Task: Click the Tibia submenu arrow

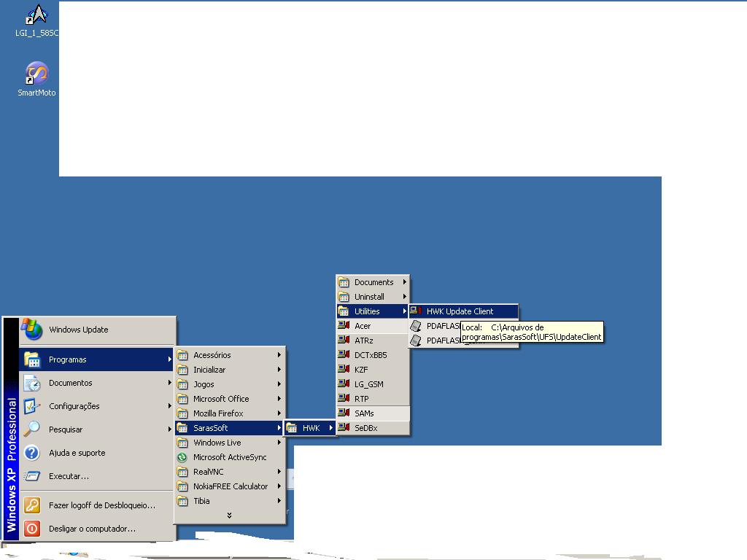Action: click(279, 501)
